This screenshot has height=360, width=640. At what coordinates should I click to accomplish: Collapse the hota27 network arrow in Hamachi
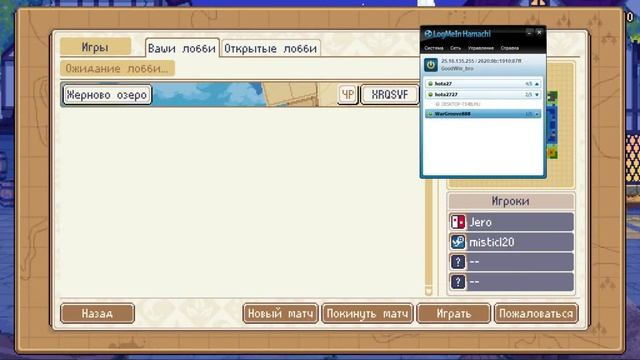point(537,84)
